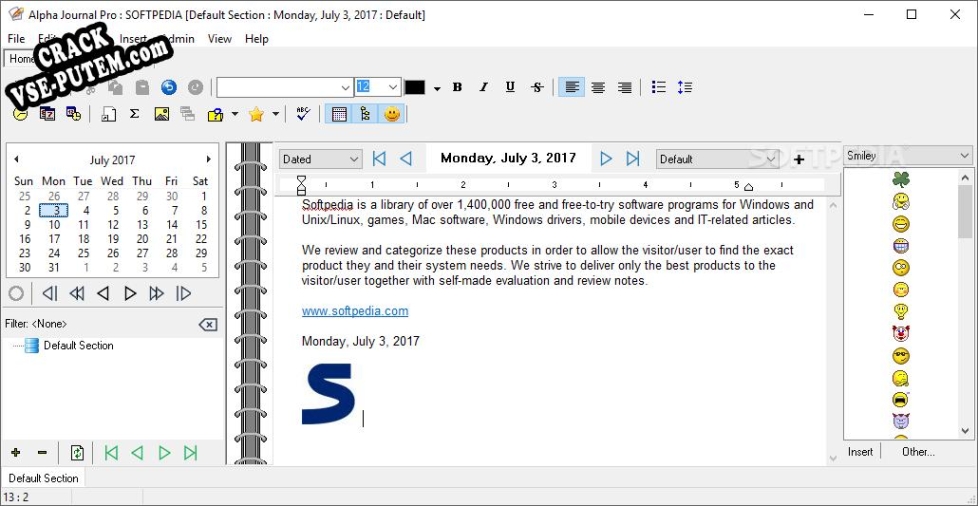Click the gray paste clipboard icon
Screen dimensions: 978x506
pyautogui.click(x=142, y=87)
